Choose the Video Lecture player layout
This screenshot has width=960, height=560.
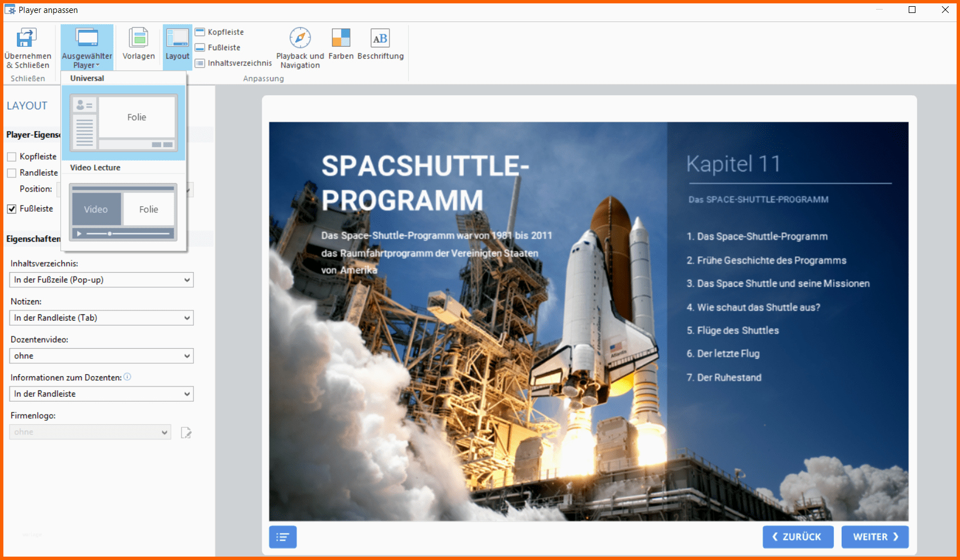click(x=123, y=211)
